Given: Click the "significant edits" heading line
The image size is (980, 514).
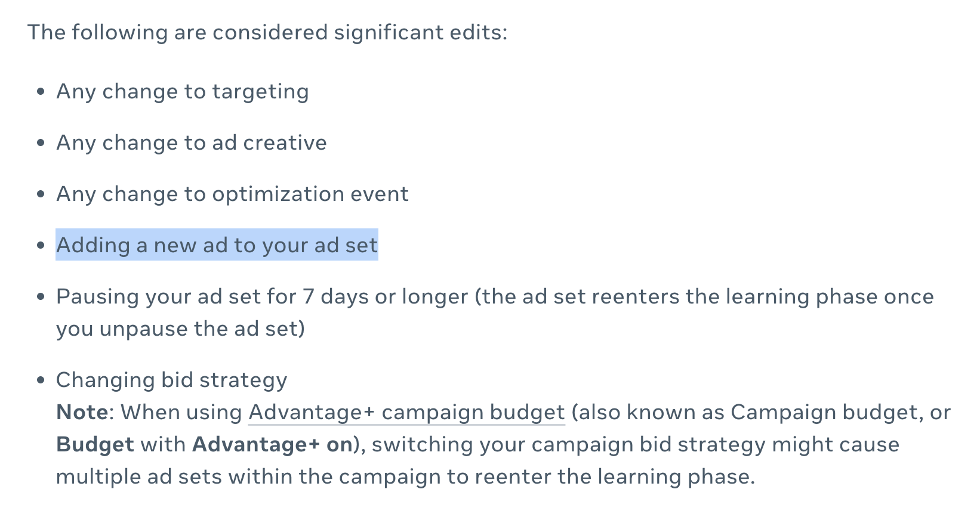Looking at the screenshot, I should click(x=267, y=32).
